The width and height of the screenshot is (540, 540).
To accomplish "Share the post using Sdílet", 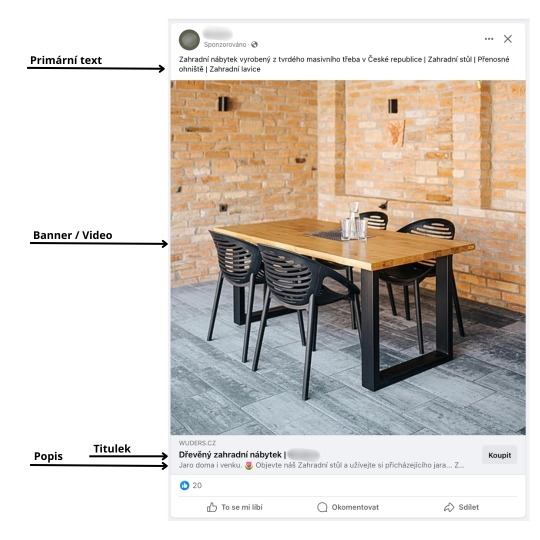I will [x=461, y=507].
